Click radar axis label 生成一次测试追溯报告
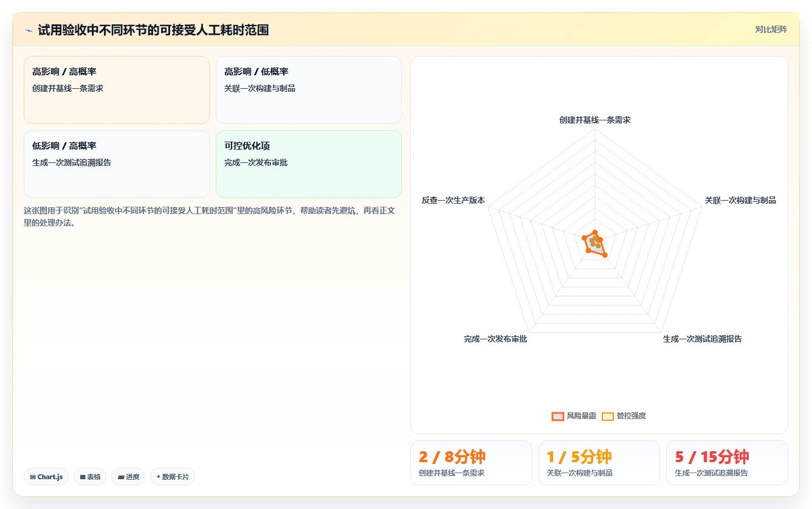812x509 pixels. point(702,339)
